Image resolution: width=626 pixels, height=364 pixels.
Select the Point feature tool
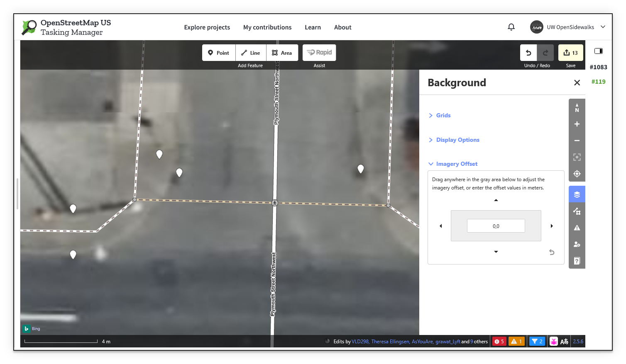click(x=218, y=53)
